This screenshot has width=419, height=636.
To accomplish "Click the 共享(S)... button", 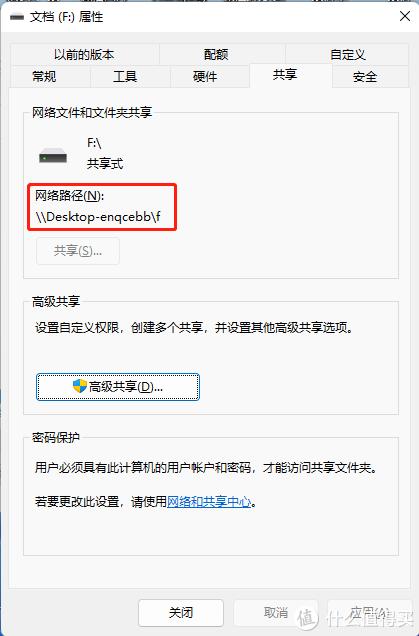I will pyautogui.click(x=78, y=251).
